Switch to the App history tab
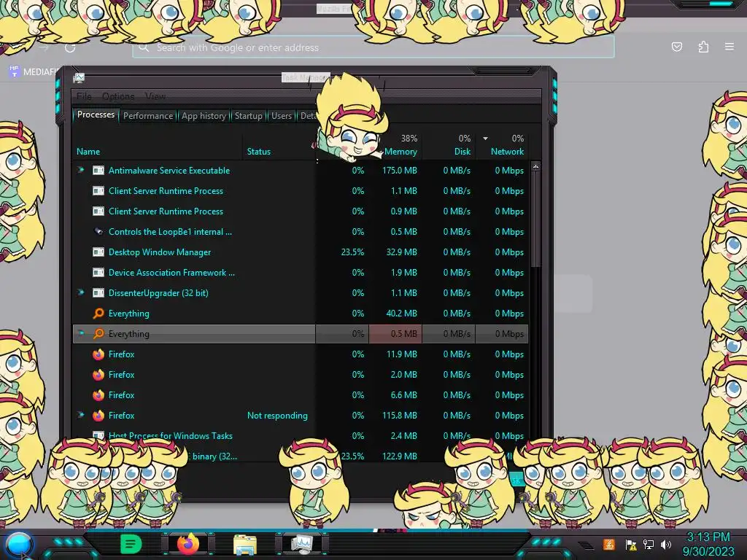Viewport: 747px width, 560px height. pos(204,116)
